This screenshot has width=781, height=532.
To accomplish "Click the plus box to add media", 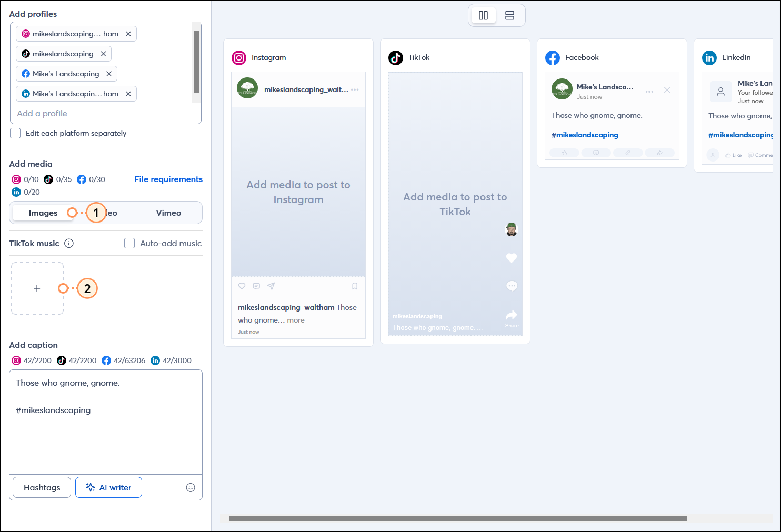I will coord(37,288).
